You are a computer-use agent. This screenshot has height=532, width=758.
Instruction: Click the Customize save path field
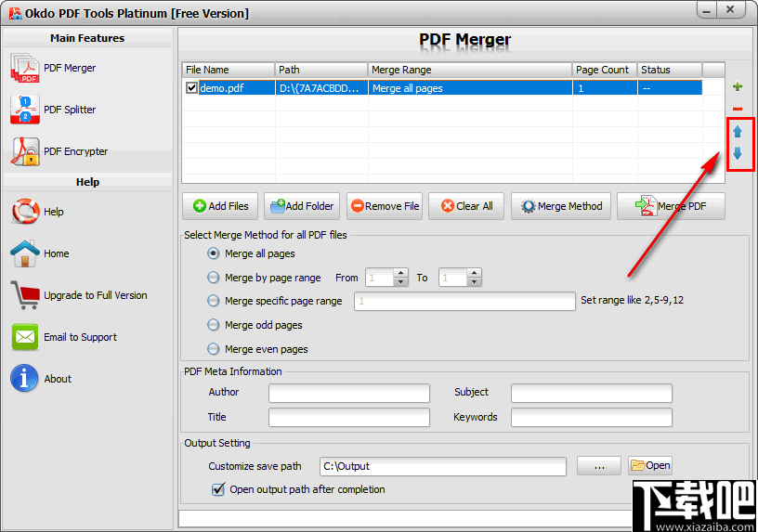coord(443,466)
